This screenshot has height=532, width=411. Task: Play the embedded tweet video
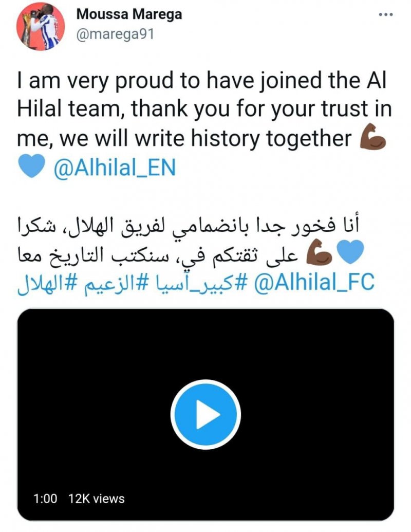click(x=206, y=414)
